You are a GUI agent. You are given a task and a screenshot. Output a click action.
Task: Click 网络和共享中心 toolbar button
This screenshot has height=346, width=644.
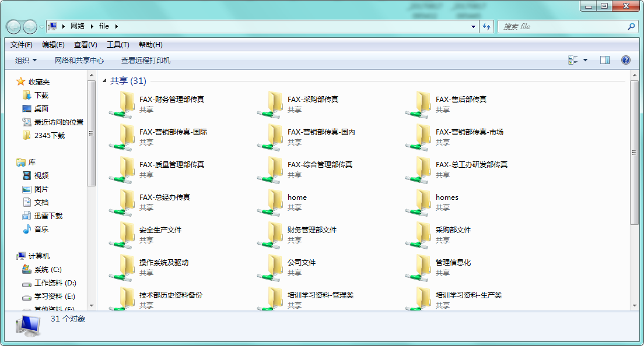click(79, 60)
